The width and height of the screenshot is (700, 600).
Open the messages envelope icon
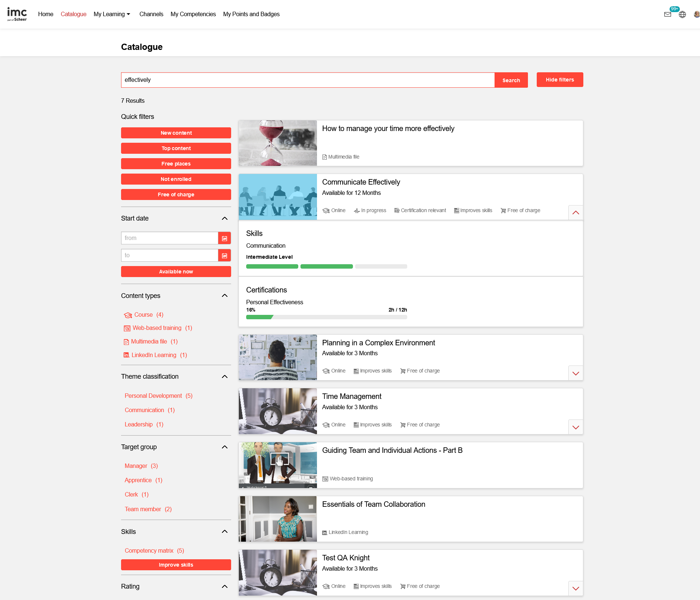(667, 14)
